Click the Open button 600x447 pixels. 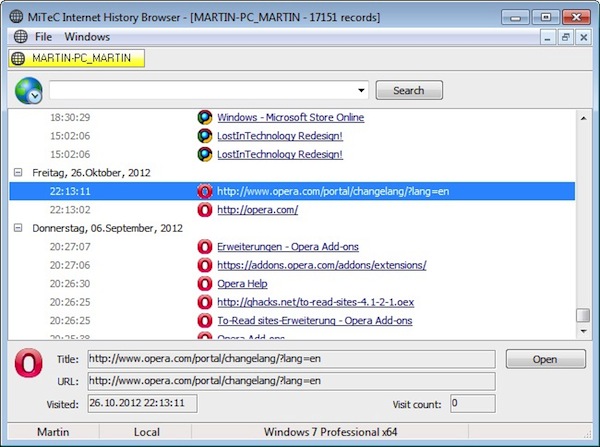[546, 359]
